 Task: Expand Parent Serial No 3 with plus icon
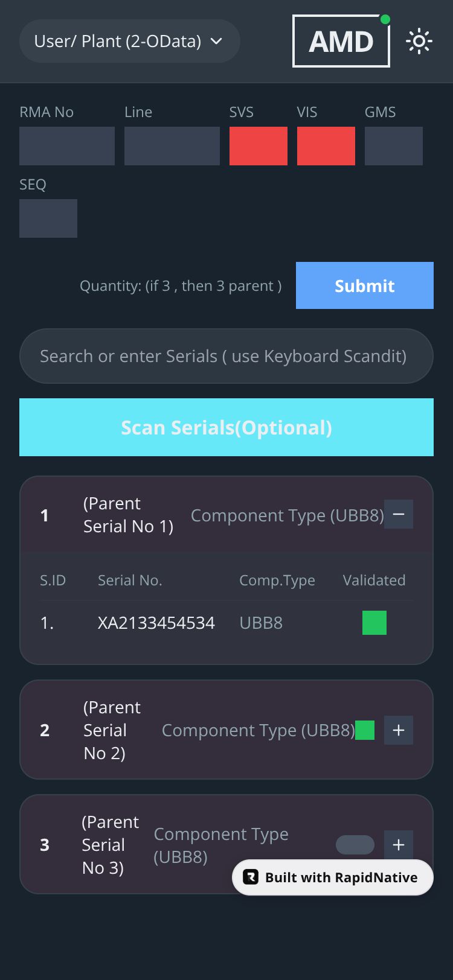pos(399,845)
